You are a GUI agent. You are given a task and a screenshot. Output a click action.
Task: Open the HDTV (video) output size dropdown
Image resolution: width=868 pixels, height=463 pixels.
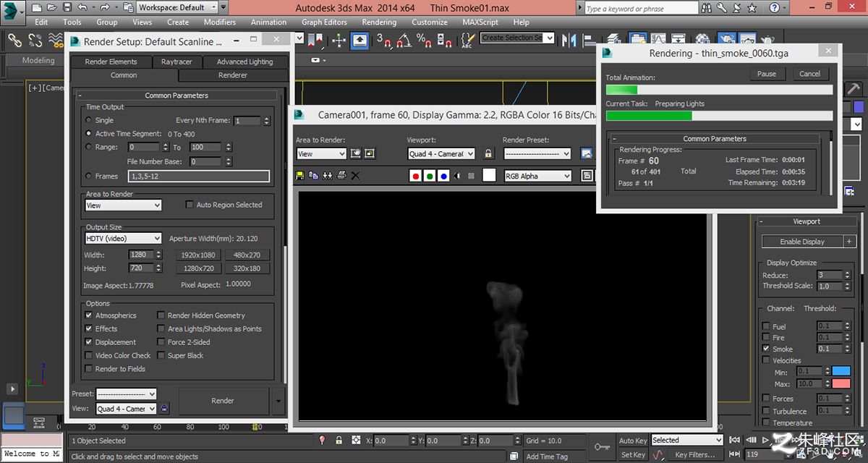coord(123,238)
